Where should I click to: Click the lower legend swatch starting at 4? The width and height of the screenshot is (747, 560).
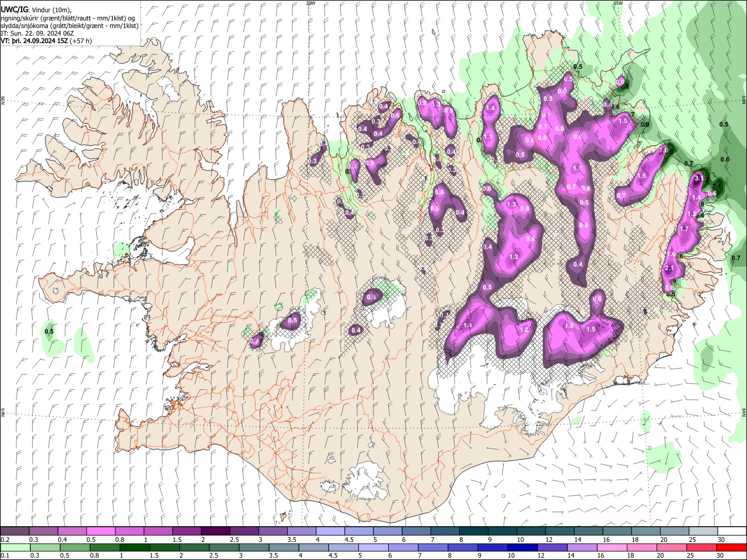(x=314, y=547)
